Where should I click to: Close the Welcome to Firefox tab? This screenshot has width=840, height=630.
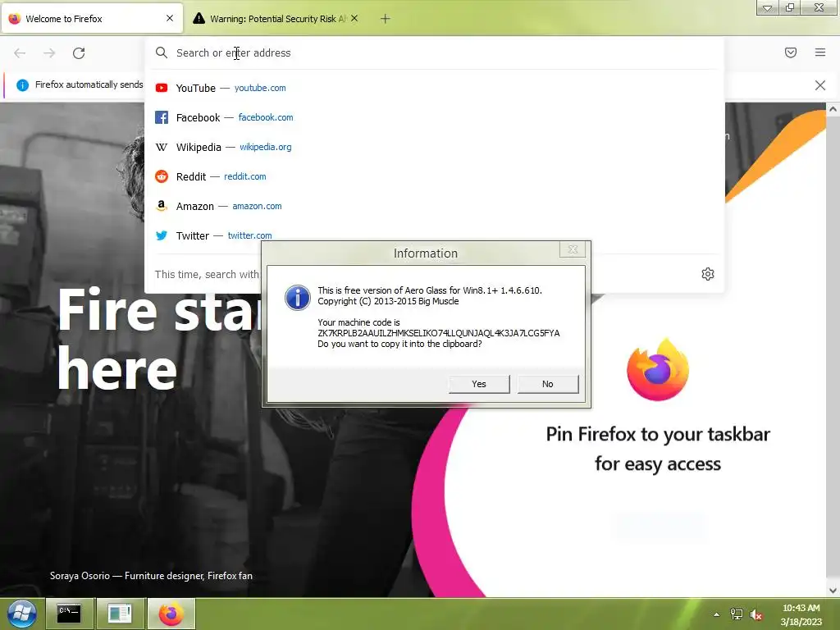(170, 18)
